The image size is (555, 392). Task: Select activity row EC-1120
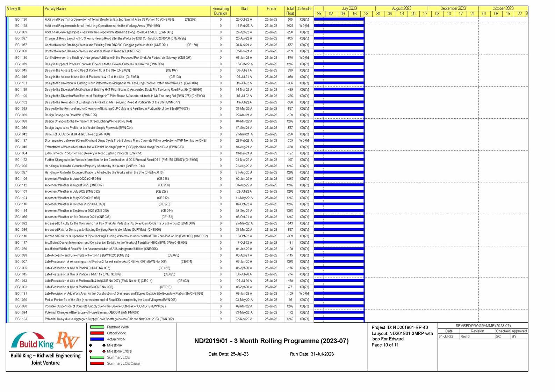[109, 20]
